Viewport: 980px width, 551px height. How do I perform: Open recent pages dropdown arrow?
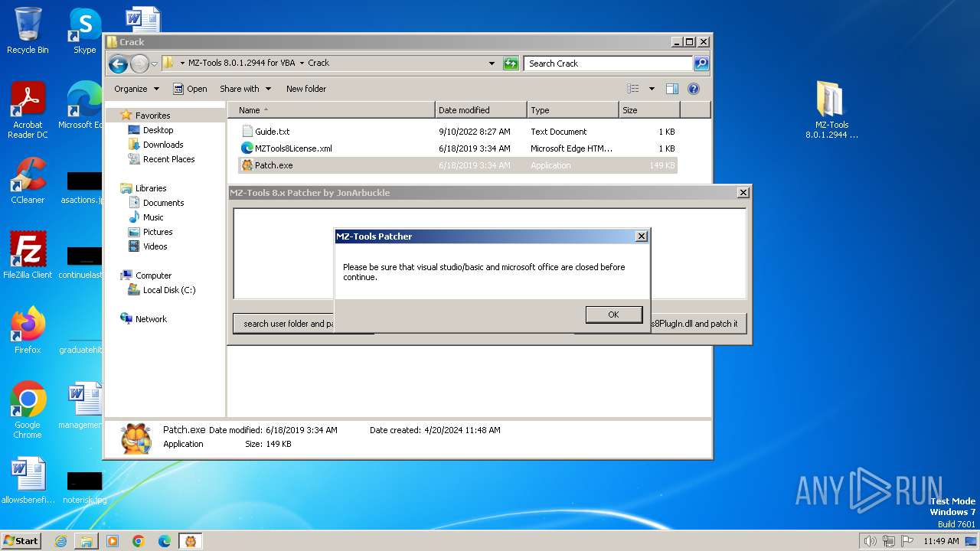click(x=155, y=64)
